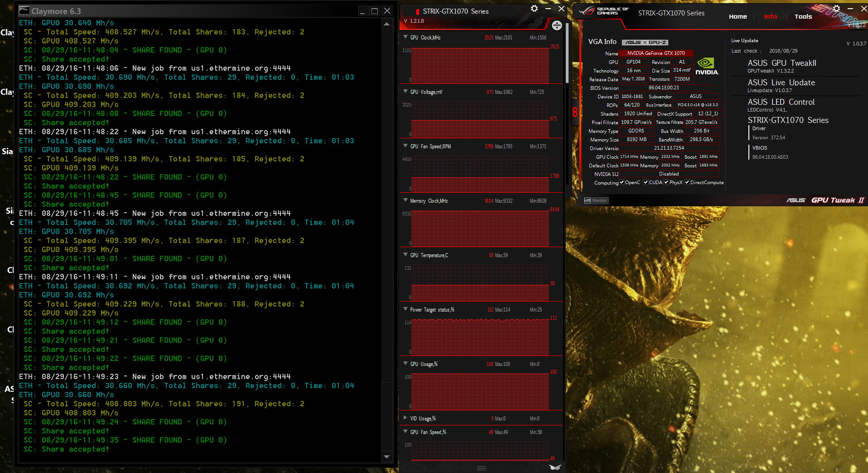
Task: Toggle the OpenCL computing checkbox
Action: tap(622, 182)
